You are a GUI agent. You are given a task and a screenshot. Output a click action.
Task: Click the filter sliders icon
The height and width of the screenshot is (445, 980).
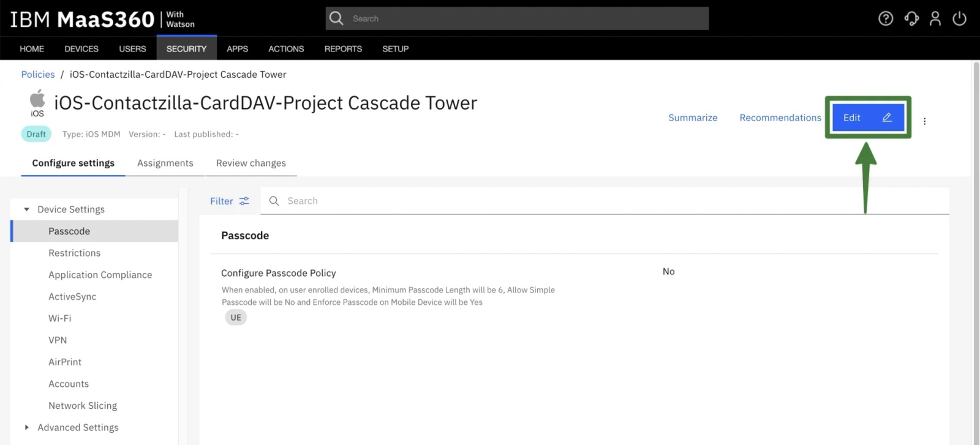(x=244, y=201)
